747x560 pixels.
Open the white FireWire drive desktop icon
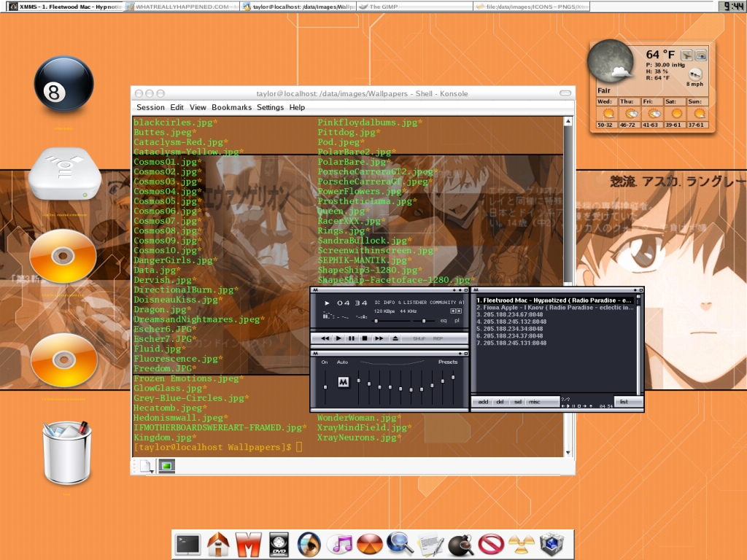pyautogui.click(x=64, y=174)
